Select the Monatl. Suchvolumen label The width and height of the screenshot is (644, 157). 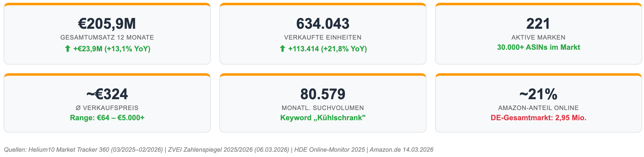[x=323, y=108]
